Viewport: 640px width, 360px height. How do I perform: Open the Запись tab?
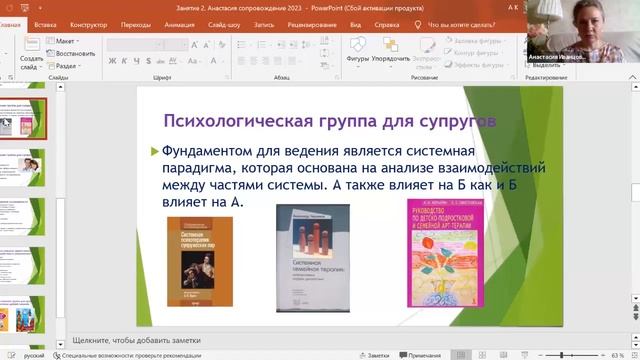pyautogui.click(x=264, y=25)
